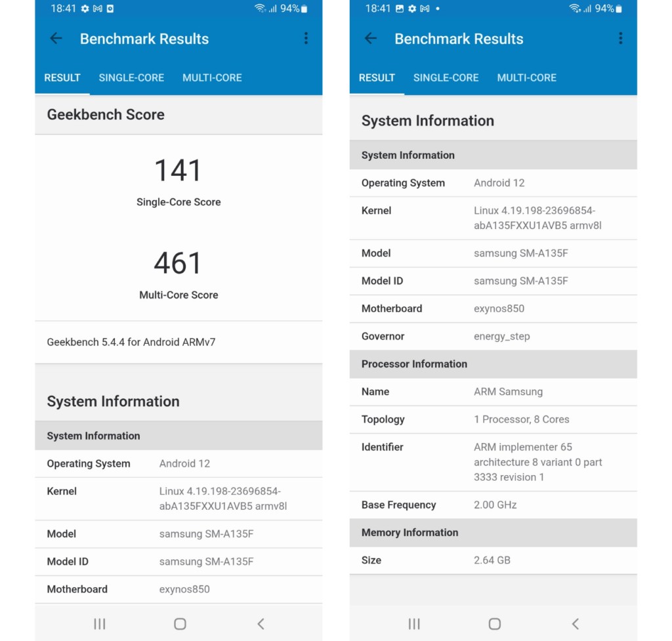This screenshot has width=672, height=641.
Task: Switch to MULTI-CORE tab on left screen
Action: 212,77
